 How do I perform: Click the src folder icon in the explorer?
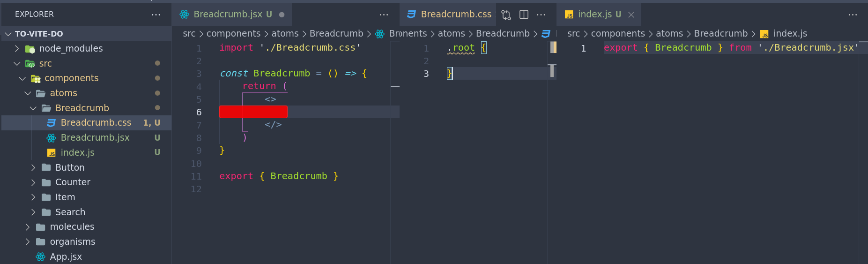pos(30,64)
